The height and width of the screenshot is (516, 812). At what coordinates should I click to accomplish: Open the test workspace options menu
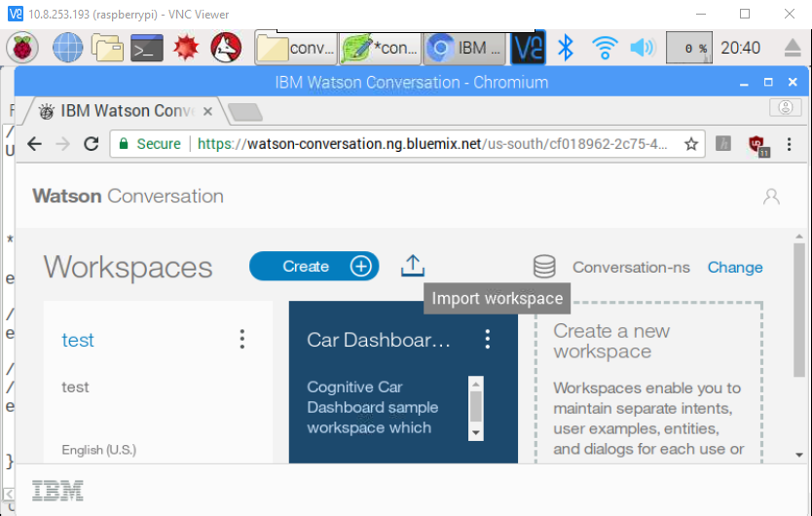(x=241, y=339)
